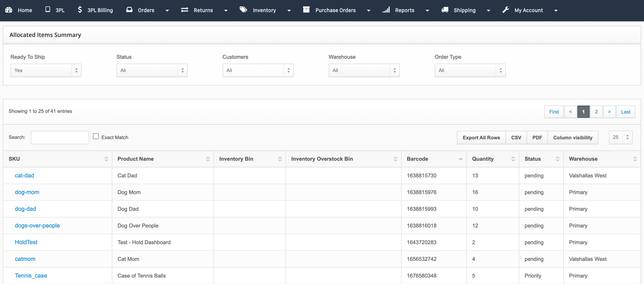Enable the Exact Match checkbox
This screenshot has height=284, width=644.
coord(96,136)
